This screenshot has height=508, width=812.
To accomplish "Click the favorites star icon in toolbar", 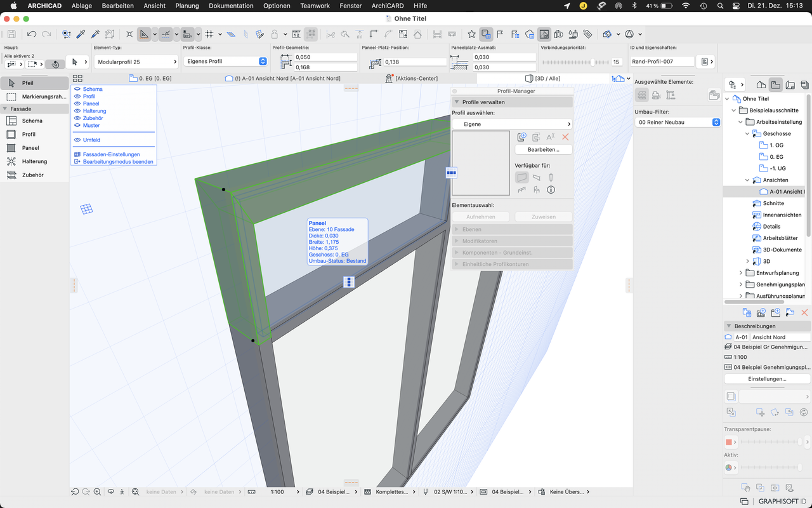I will click(471, 34).
